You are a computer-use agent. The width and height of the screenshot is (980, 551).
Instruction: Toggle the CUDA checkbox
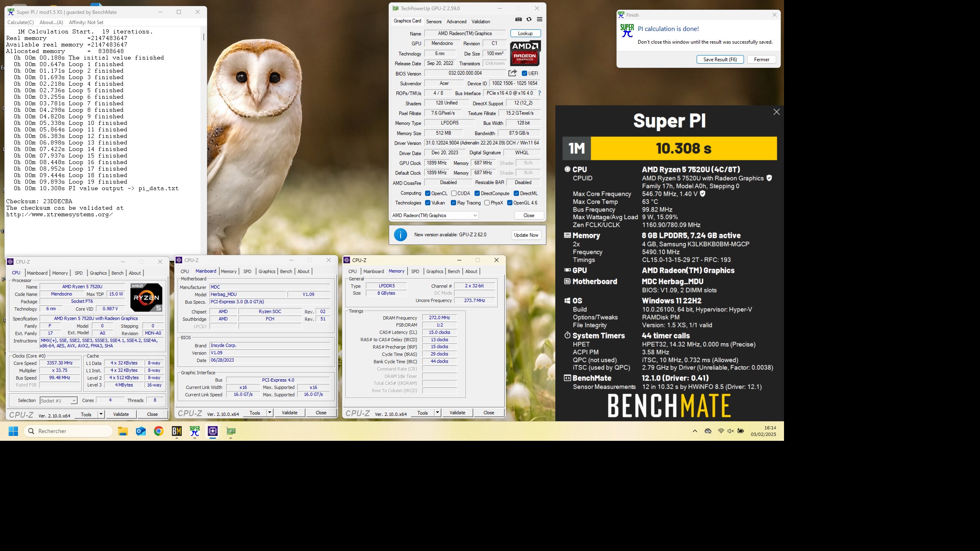pos(454,193)
